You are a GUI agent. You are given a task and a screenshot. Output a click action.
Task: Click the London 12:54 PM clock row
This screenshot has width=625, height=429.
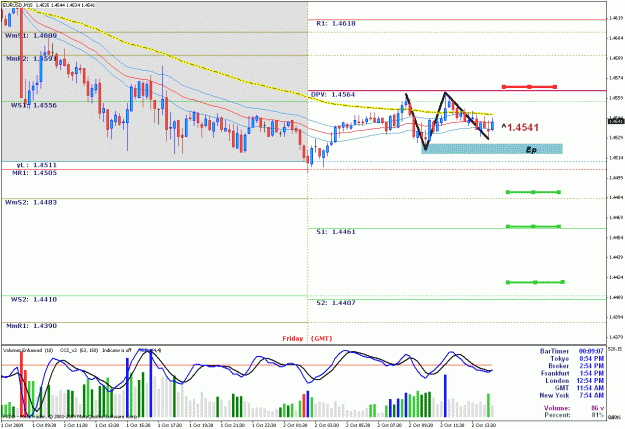point(574,381)
